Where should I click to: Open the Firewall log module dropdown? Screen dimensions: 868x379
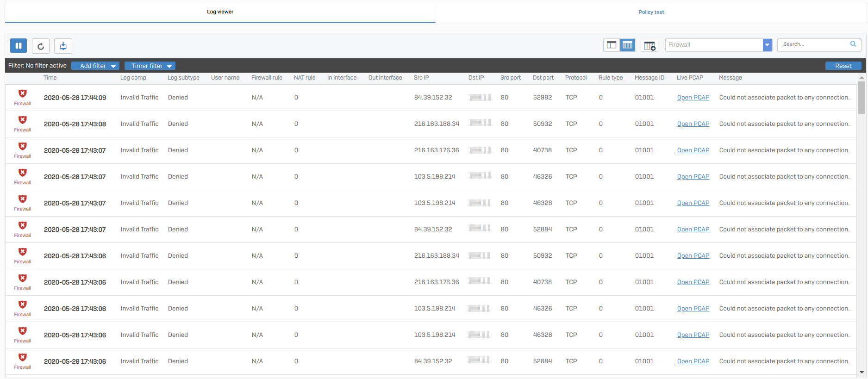tap(767, 45)
